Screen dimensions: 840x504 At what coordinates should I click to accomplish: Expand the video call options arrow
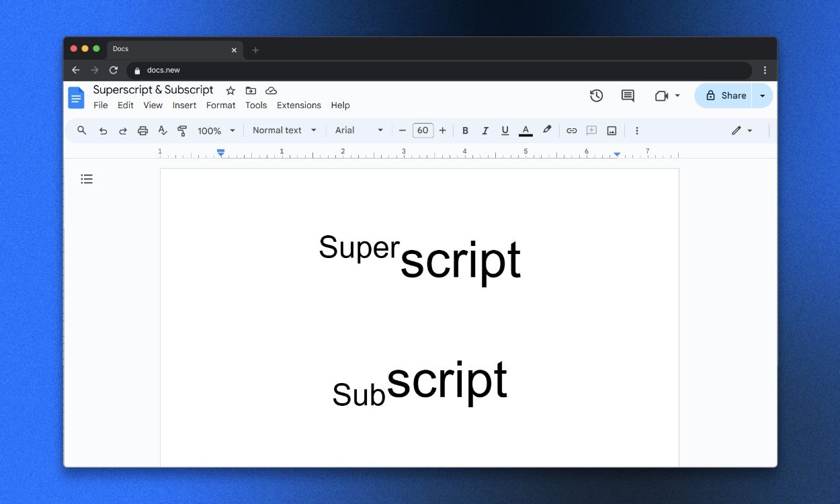point(677,95)
